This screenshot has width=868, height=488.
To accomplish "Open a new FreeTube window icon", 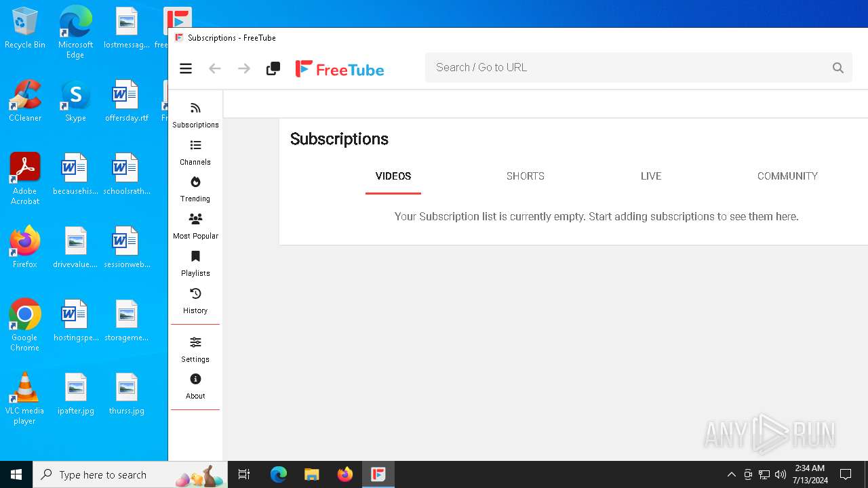I will point(273,68).
